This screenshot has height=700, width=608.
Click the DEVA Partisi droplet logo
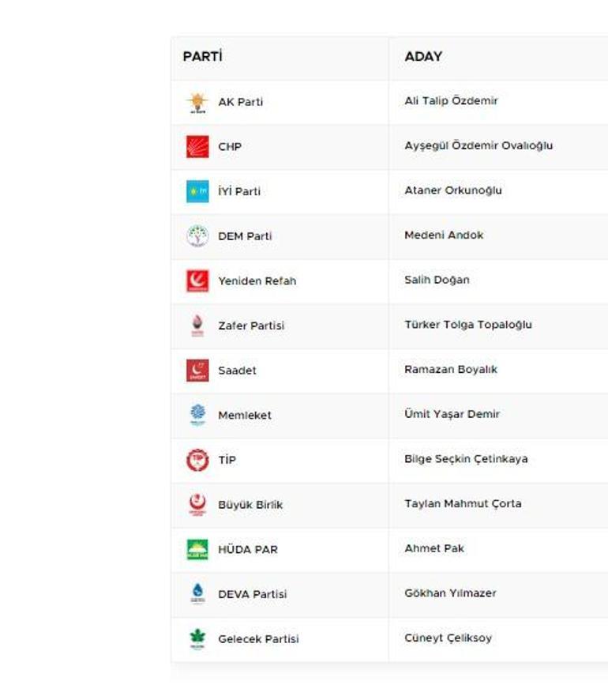tap(197, 594)
